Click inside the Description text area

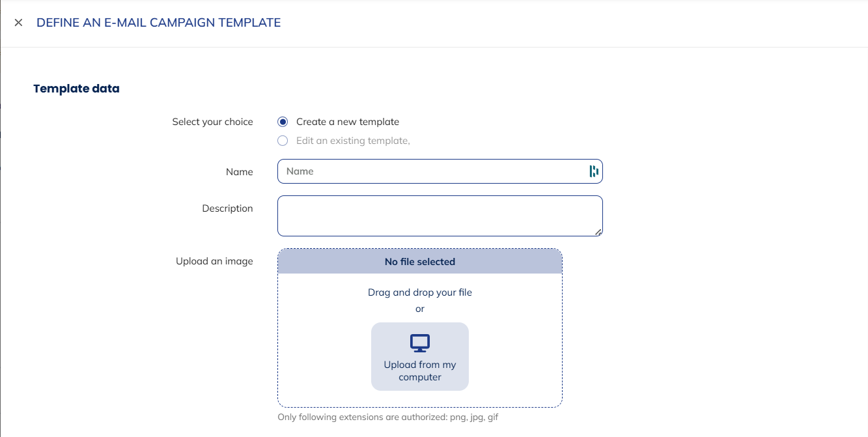[440, 216]
